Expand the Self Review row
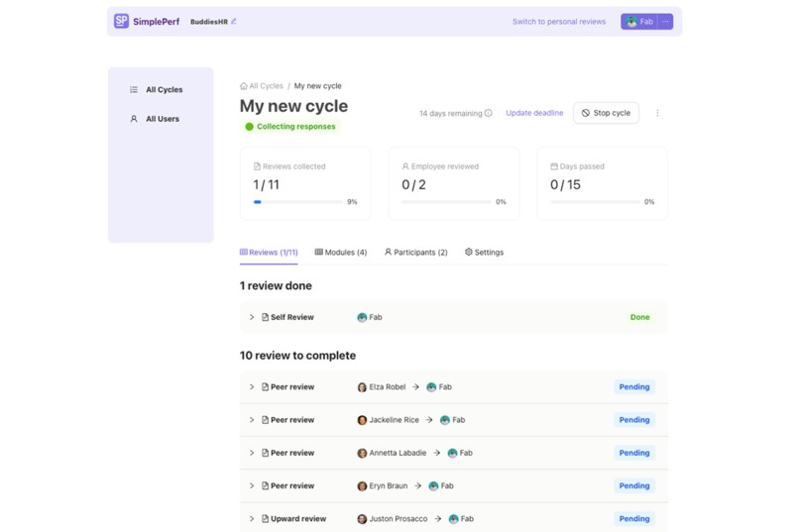Viewport: 799px width, 532px height. [252, 317]
